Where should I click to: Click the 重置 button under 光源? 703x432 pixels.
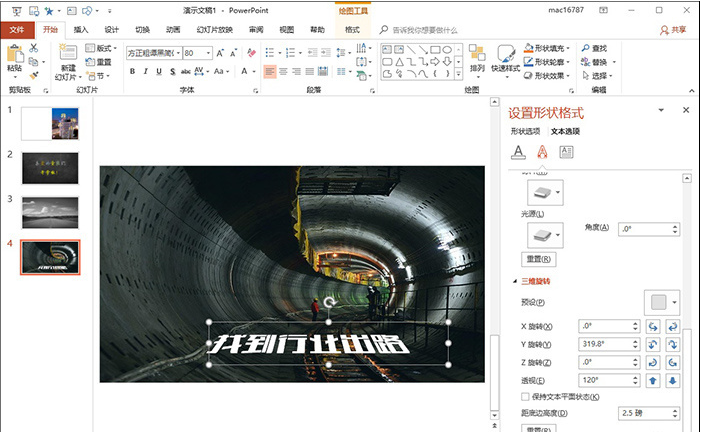[540, 259]
